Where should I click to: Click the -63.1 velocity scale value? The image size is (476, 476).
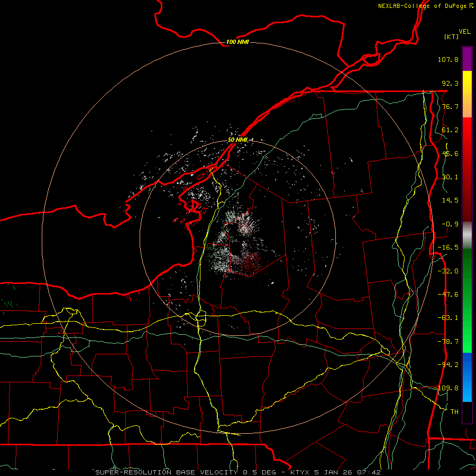(448, 318)
